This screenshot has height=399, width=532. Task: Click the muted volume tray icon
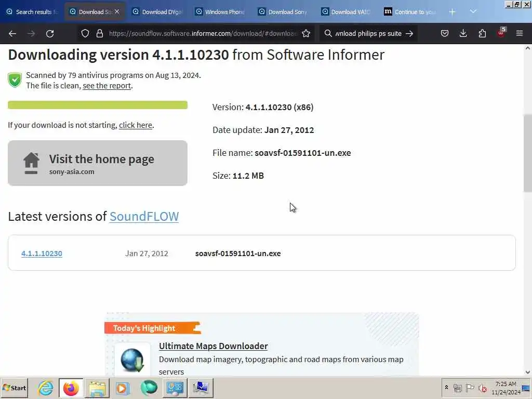(x=483, y=388)
